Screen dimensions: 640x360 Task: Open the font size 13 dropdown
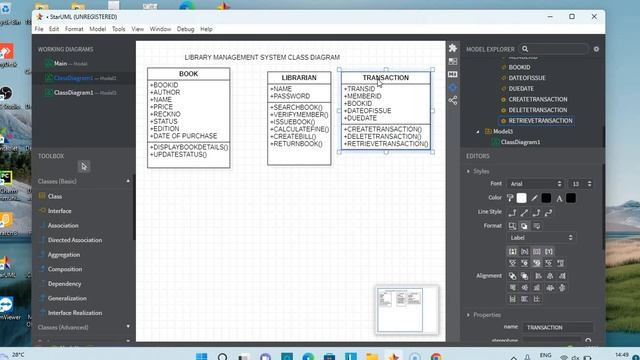(581, 184)
